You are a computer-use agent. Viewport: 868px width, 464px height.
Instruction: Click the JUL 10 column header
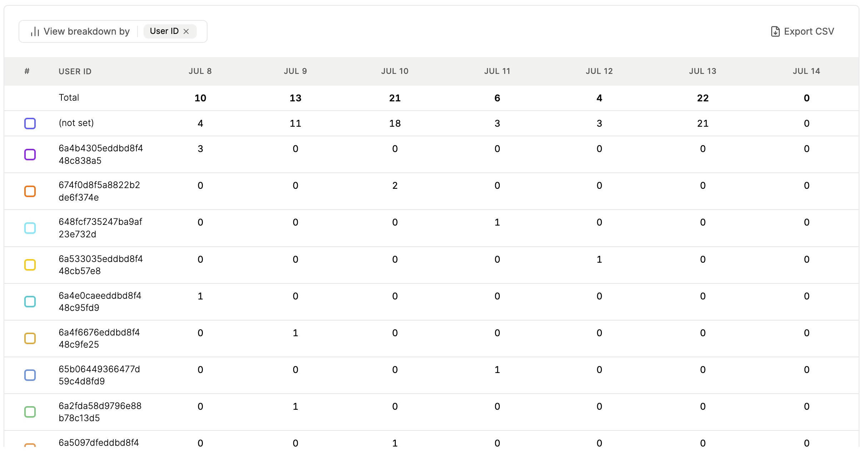click(395, 71)
